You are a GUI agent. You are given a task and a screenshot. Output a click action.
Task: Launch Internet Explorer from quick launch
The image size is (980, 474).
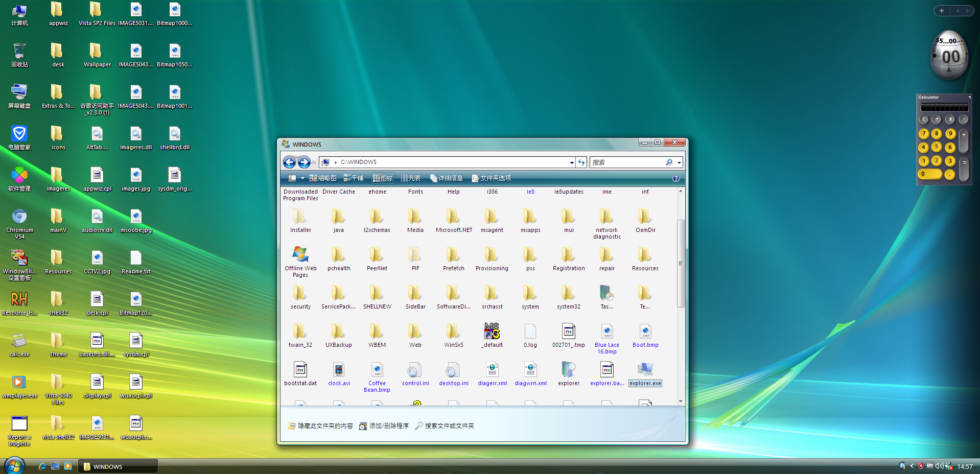pos(42,466)
